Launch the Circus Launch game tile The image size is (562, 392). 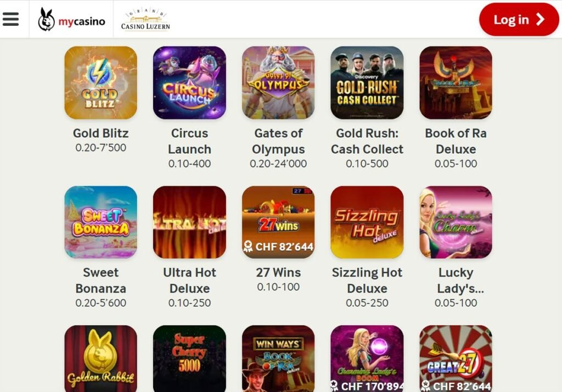click(x=189, y=82)
